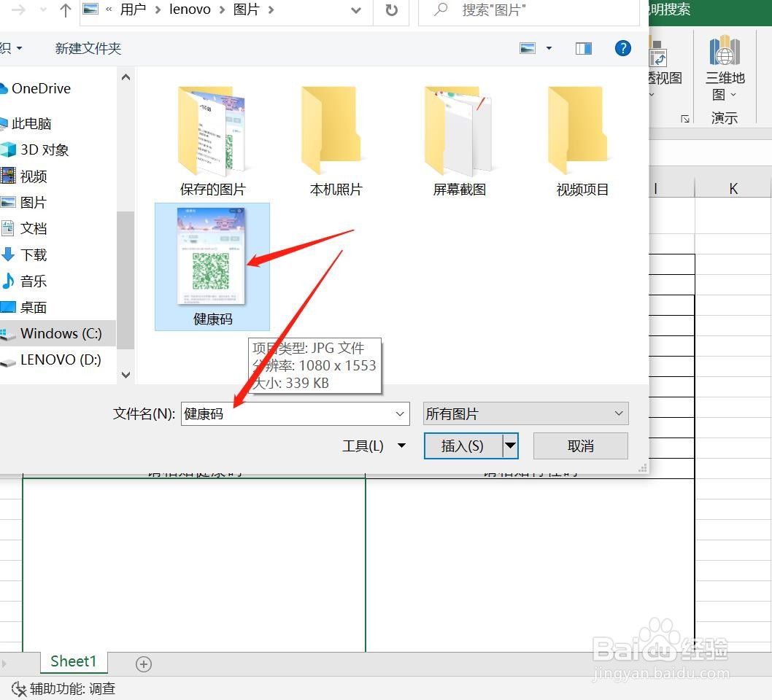Select the 健康码 image thumbnail
Image resolution: width=772 pixels, height=700 pixels.
pyautogui.click(x=212, y=267)
